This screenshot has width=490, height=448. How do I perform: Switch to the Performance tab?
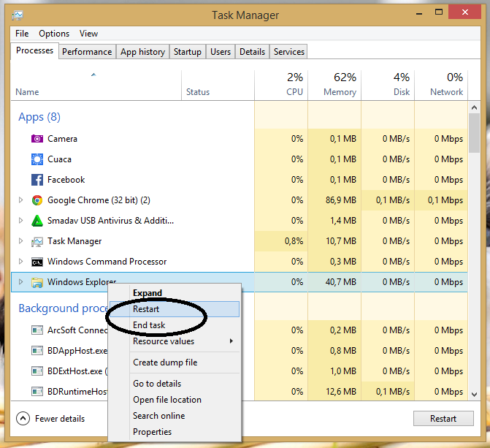tap(87, 52)
